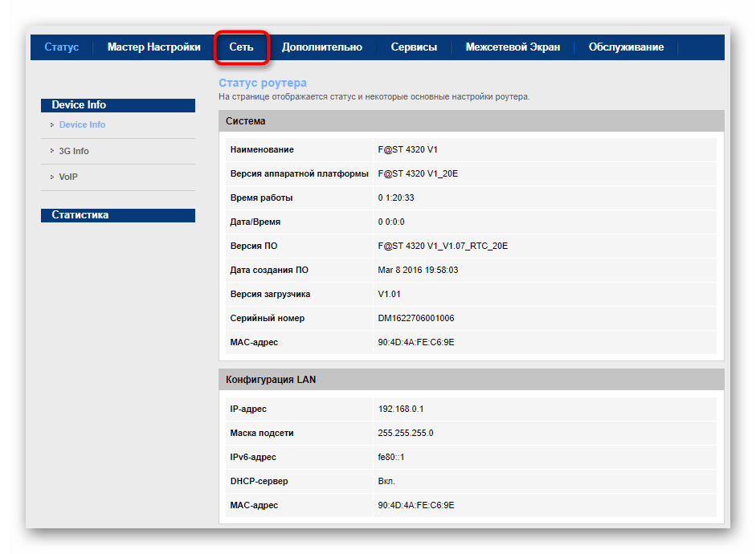Select build date Mar 8 2016 19:58:03
The height and width of the screenshot is (554, 756).
[x=418, y=271]
